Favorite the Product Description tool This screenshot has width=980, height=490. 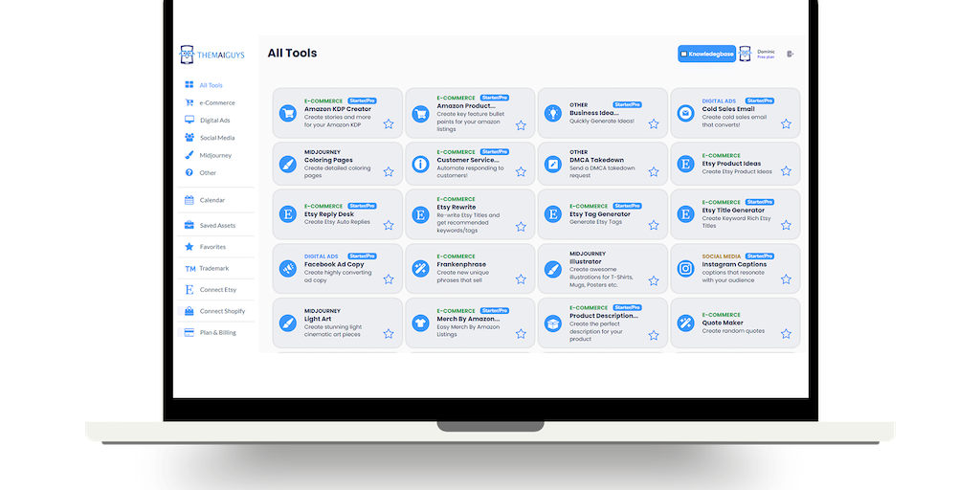[x=654, y=335]
